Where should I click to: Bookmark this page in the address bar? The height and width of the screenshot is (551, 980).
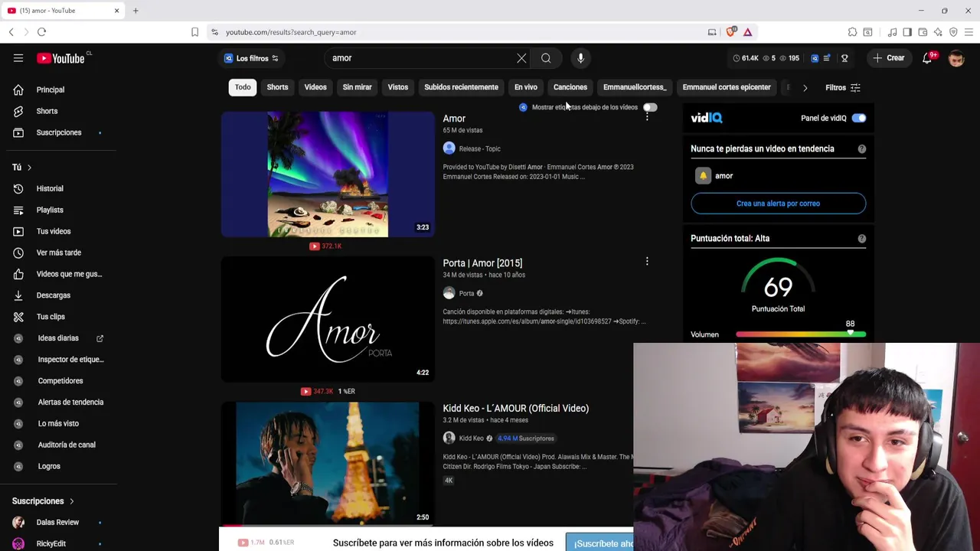click(194, 32)
